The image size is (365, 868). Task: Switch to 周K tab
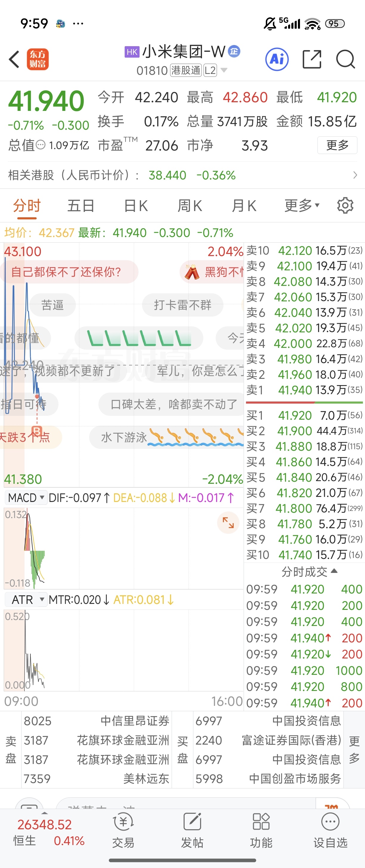tap(190, 206)
